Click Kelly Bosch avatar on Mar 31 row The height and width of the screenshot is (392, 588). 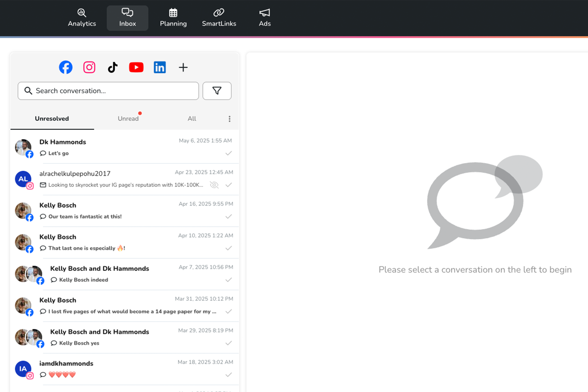[x=23, y=305]
